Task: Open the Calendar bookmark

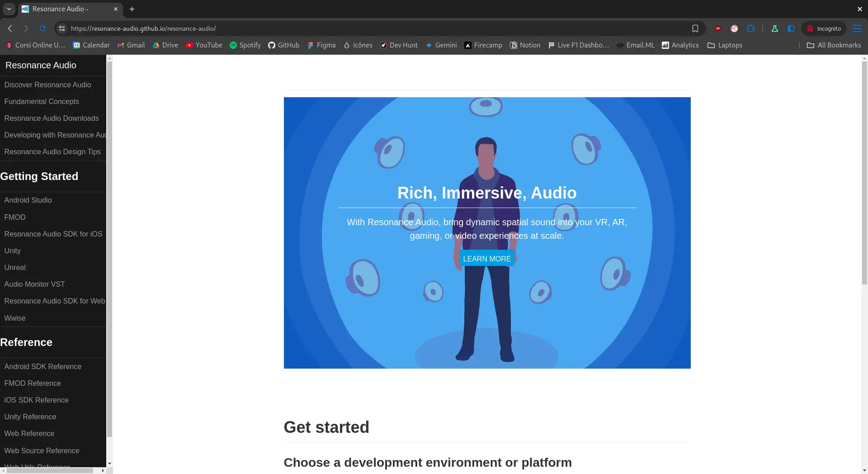Action: tap(91, 45)
